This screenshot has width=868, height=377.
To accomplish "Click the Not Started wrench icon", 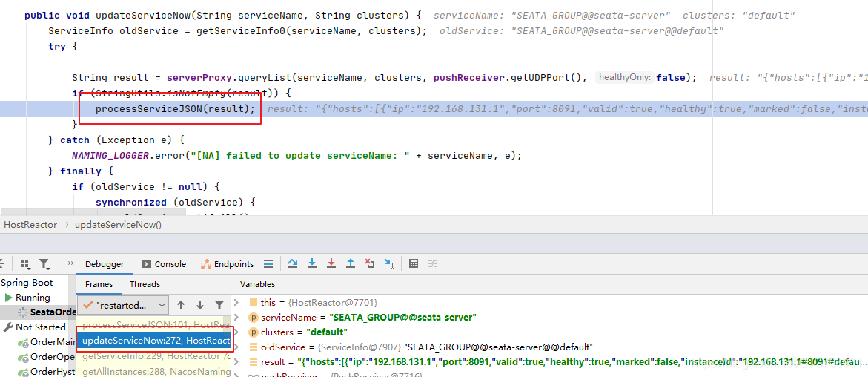I will pyautogui.click(x=8, y=327).
